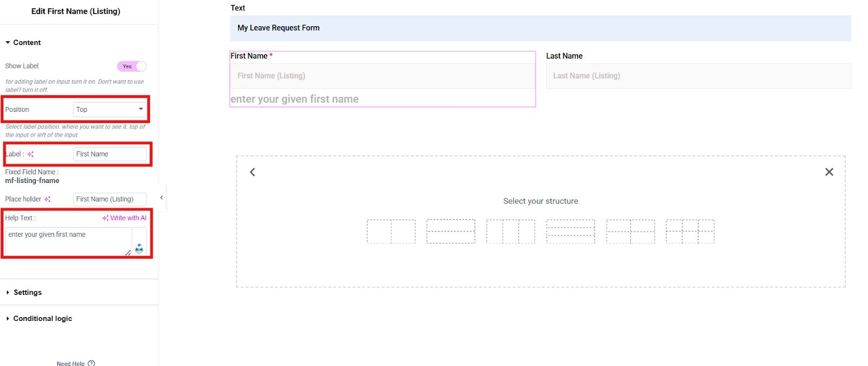
Task: Choose the three-by-two grid structure preset
Action: click(x=690, y=231)
